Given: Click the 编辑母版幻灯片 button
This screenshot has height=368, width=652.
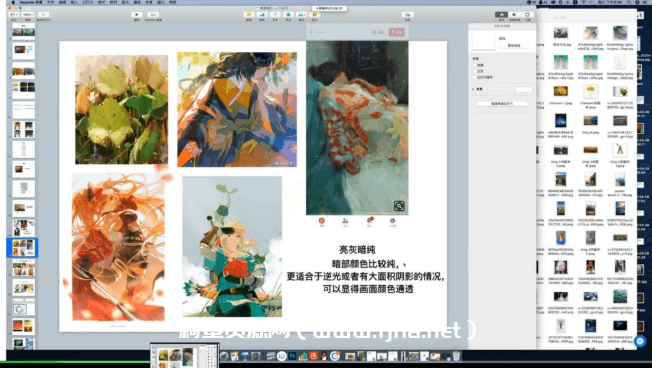Looking at the screenshot, I should tap(502, 104).
